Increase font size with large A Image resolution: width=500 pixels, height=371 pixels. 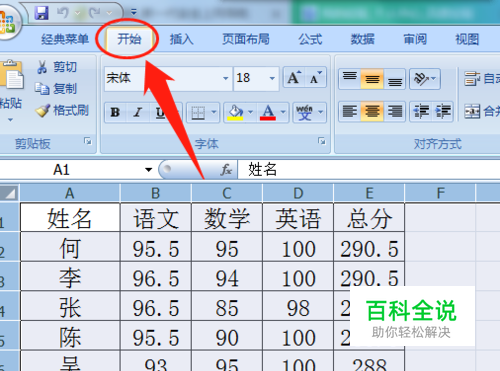point(294,78)
